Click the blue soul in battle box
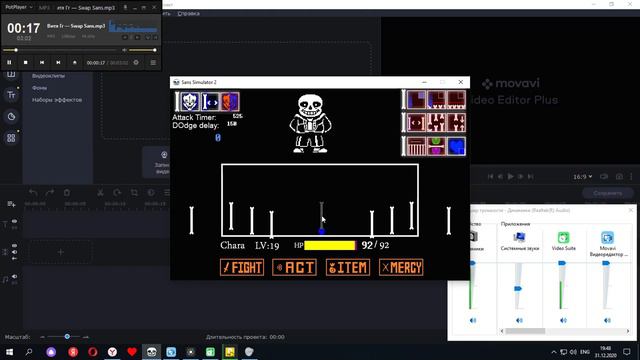640x360 pixels. point(322,231)
